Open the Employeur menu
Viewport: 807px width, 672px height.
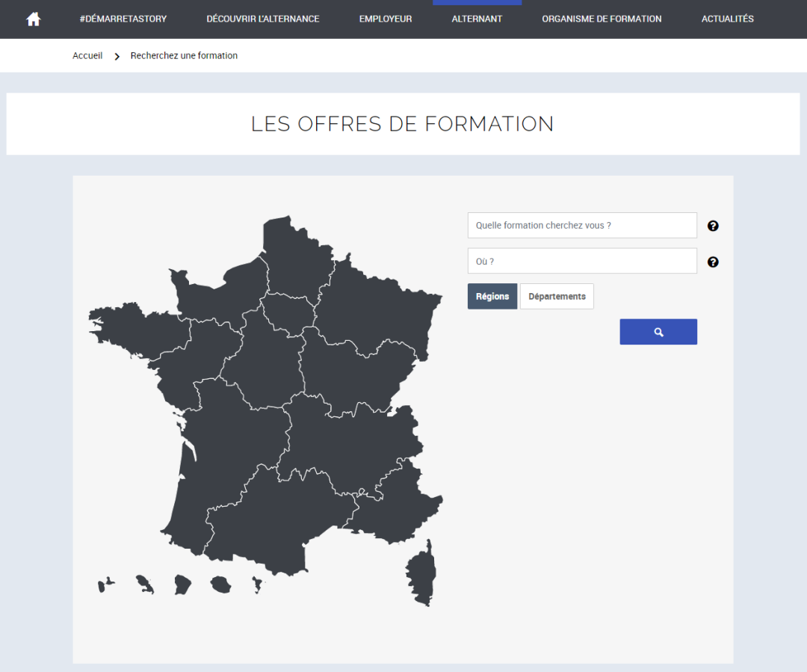[385, 19]
